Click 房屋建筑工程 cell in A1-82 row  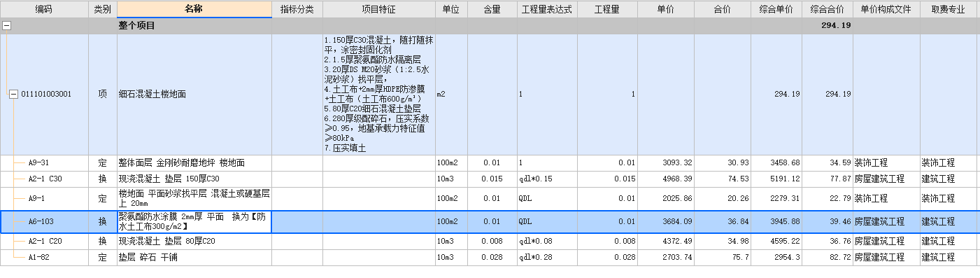pos(886,258)
